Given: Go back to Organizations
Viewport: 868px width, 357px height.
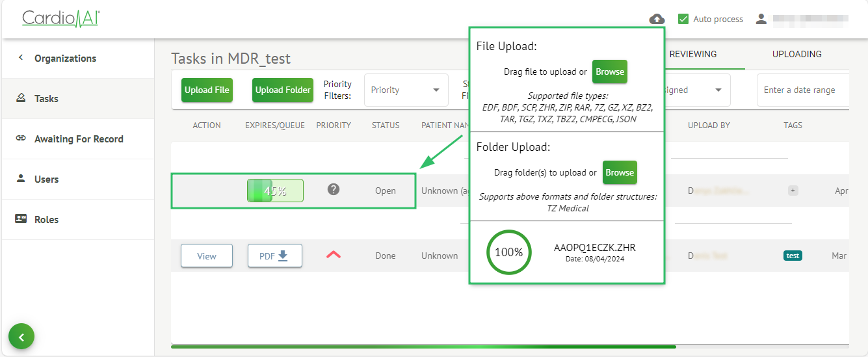Looking at the screenshot, I should [x=65, y=59].
